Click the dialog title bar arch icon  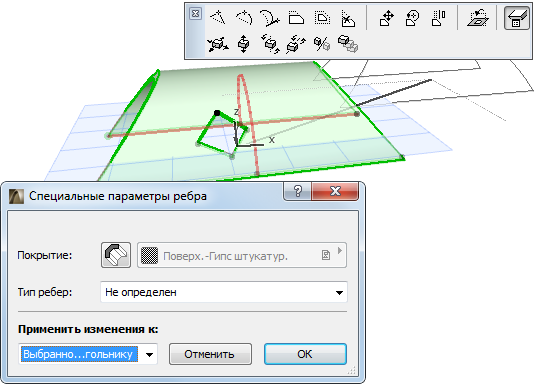[x=16, y=196]
